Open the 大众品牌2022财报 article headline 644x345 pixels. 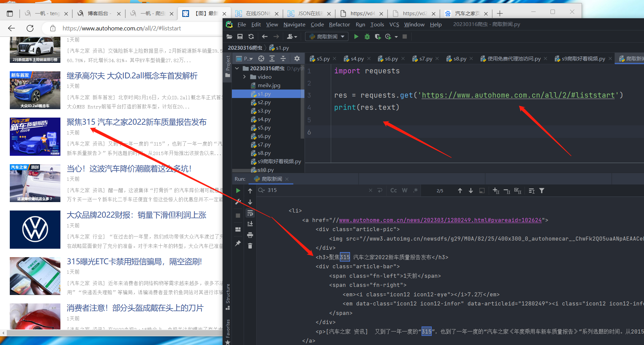pyautogui.click(x=136, y=215)
